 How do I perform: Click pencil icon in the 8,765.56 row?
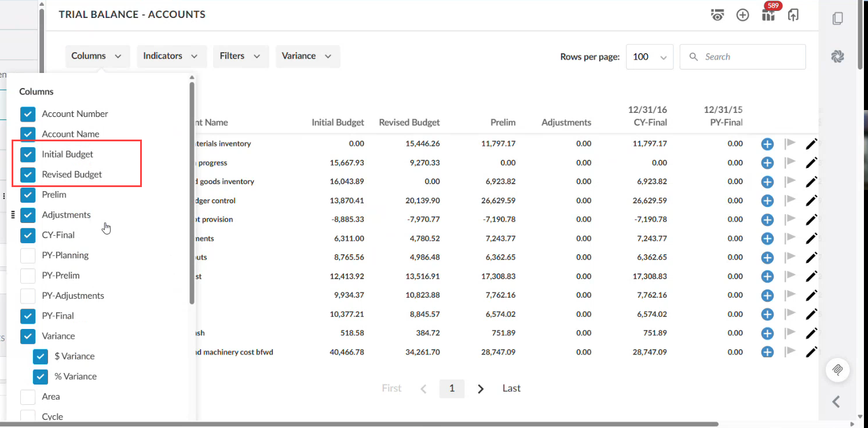point(811,257)
